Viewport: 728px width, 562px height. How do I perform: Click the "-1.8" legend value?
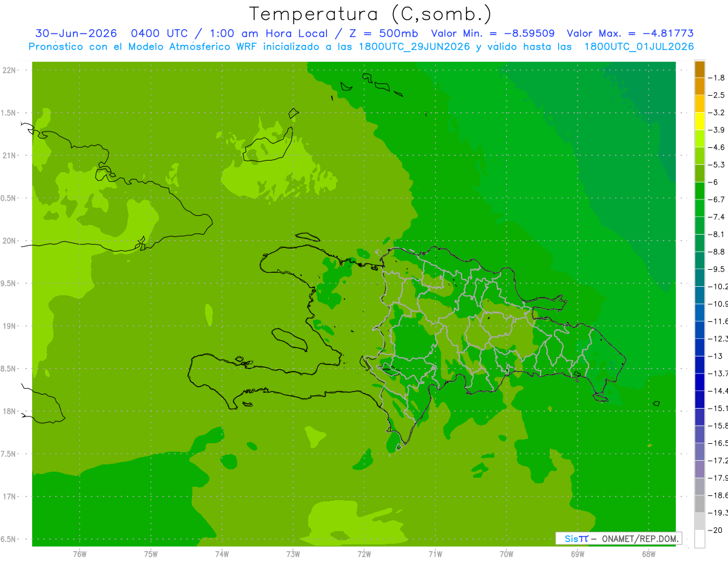click(x=718, y=78)
